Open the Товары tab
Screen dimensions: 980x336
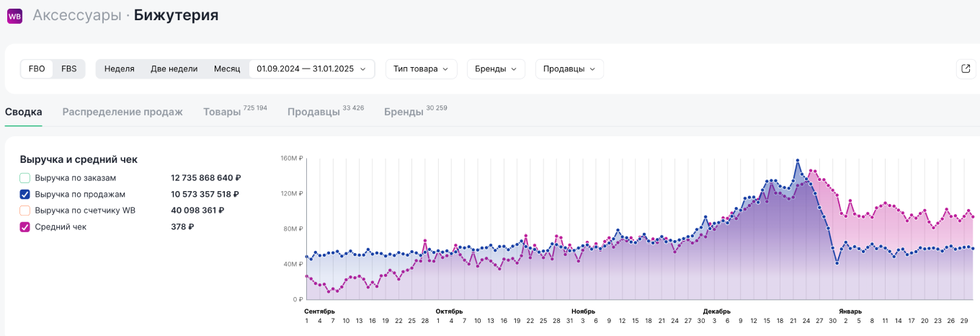pos(222,112)
